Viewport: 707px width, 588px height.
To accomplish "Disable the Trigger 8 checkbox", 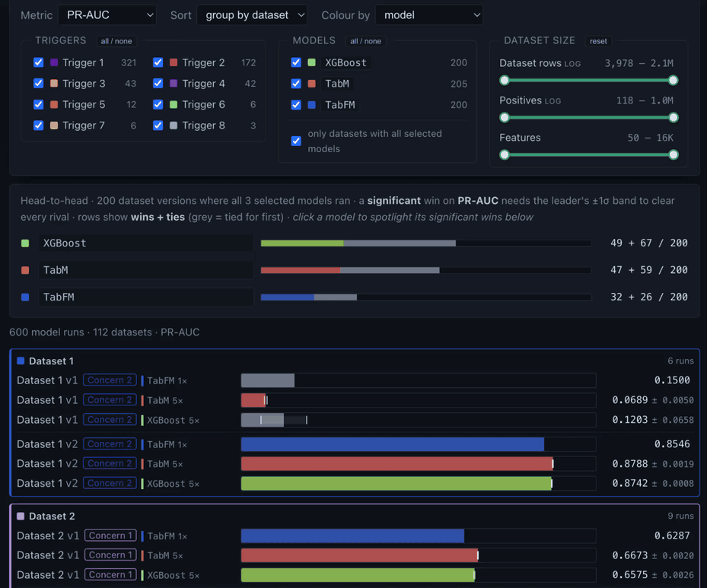I will tap(158, 126).
